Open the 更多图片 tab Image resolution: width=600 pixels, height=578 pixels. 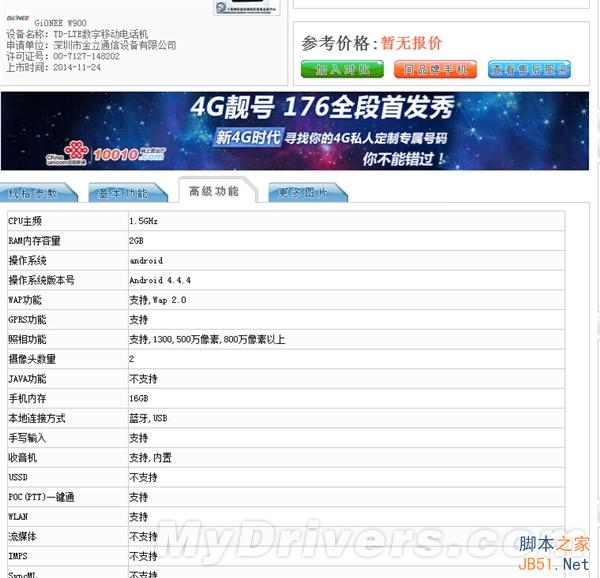(308, 192)
